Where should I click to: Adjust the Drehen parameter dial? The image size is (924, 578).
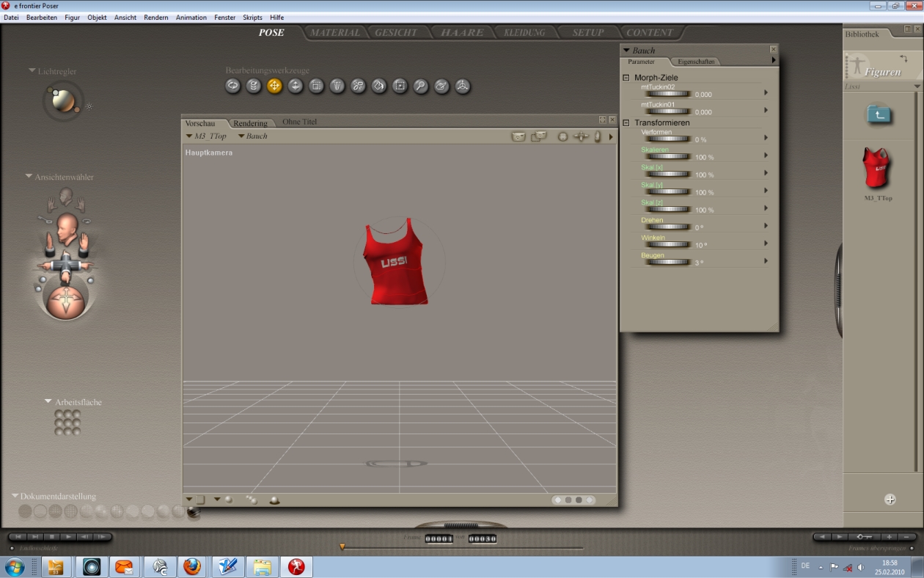pyautogui.click(x=667, y=227)
